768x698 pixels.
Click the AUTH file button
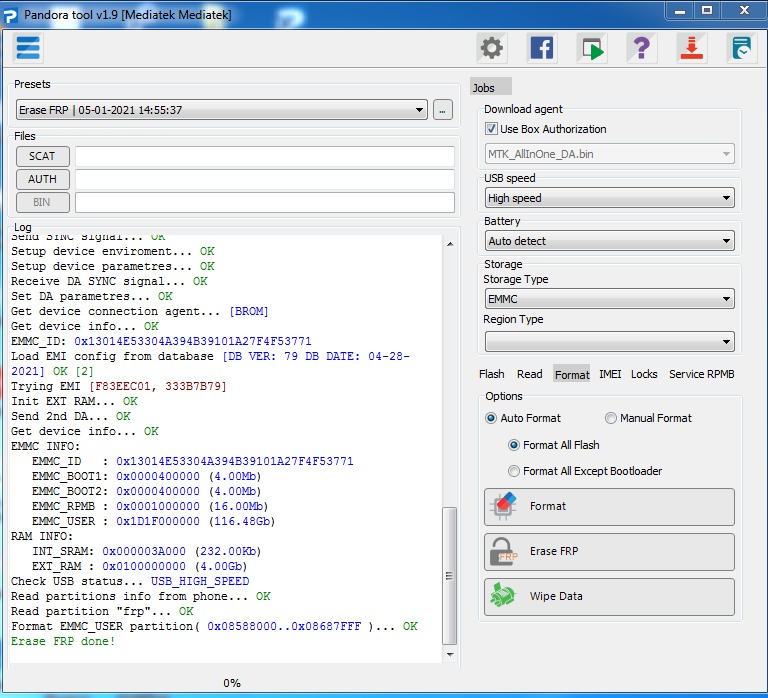43,179
